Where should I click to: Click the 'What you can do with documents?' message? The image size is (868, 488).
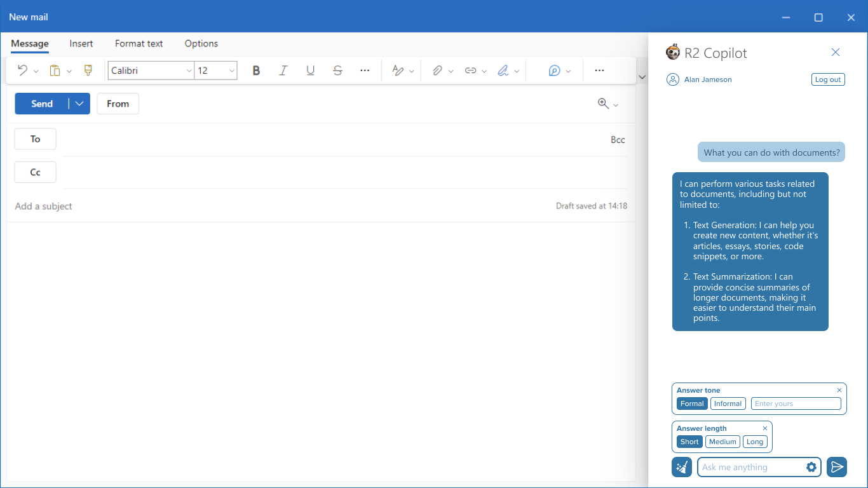pos(771,152)
